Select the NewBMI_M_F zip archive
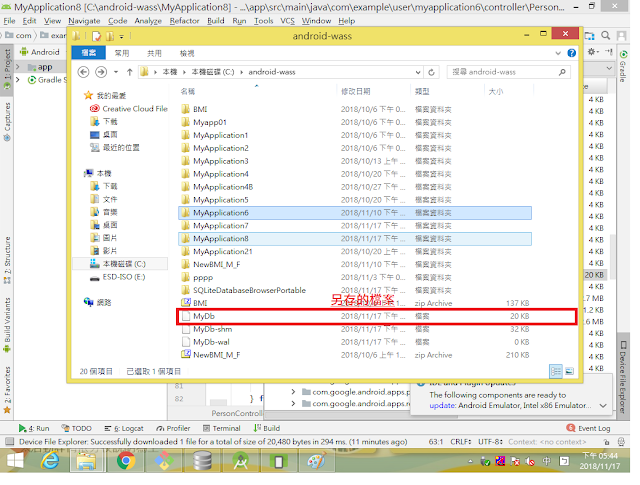The height and width of the screenshot is (485, 640). 355,355
